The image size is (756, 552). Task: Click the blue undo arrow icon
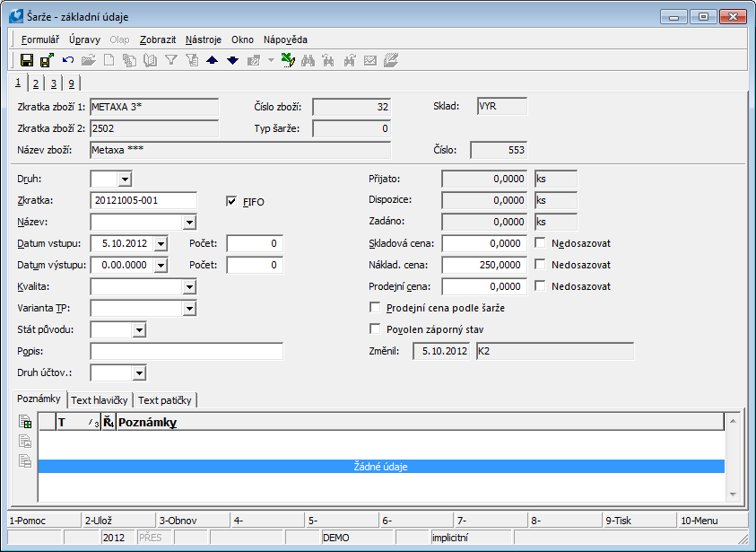tap(68, 60)
